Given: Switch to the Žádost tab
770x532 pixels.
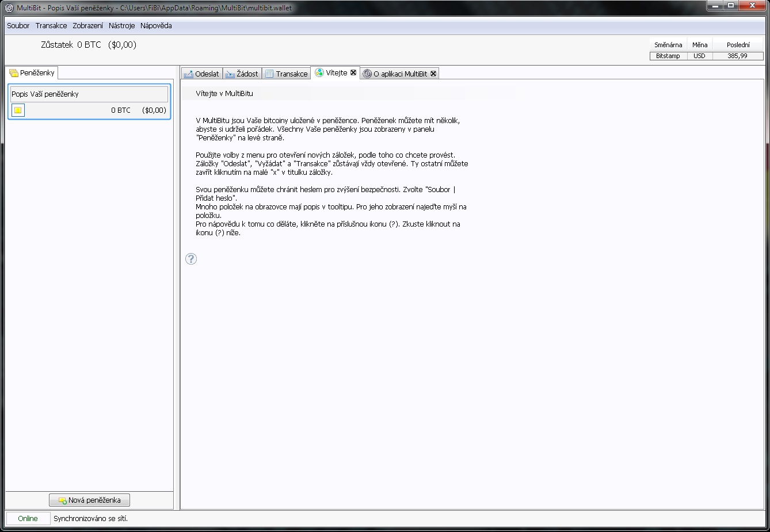Looking at the screenshot, I should point(242,74).
